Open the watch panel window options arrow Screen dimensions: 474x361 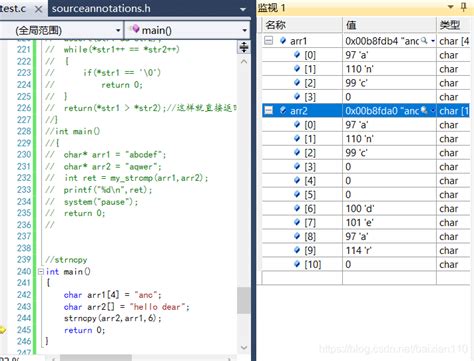pyautogui.click(x=451, y=7)
